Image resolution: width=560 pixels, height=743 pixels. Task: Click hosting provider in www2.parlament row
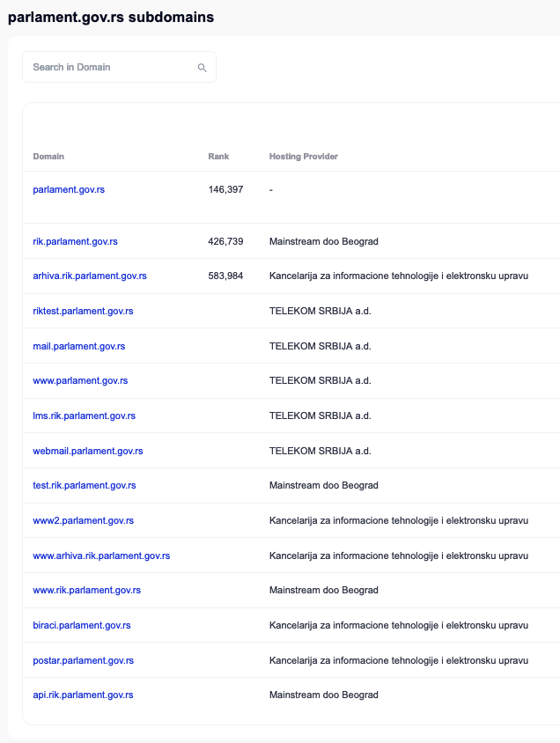(399, 520)
